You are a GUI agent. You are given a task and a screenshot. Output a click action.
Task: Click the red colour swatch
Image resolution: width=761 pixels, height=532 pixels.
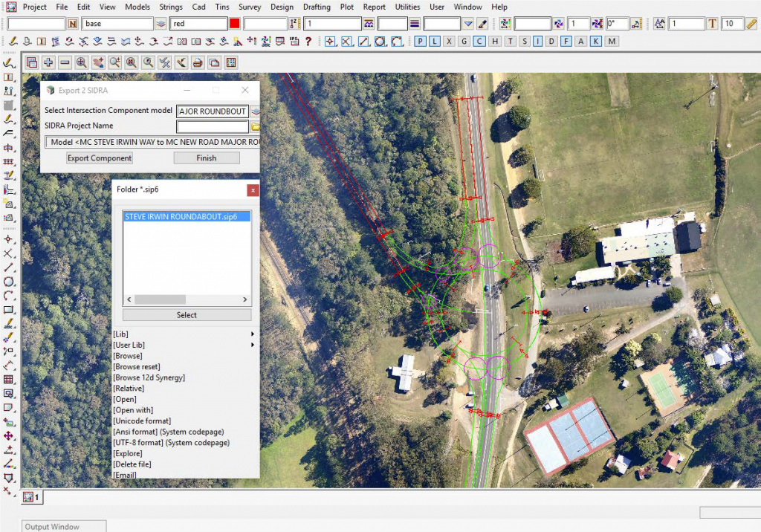click(x=235, y=24)
